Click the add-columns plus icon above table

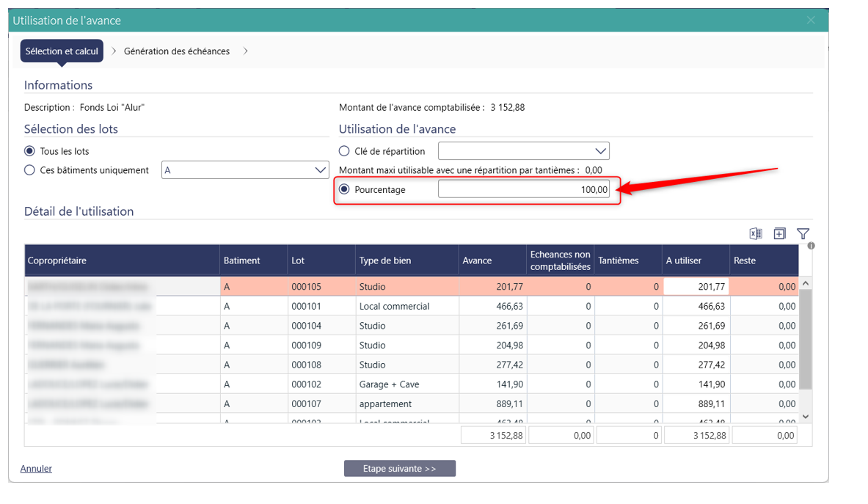point(779,233)
